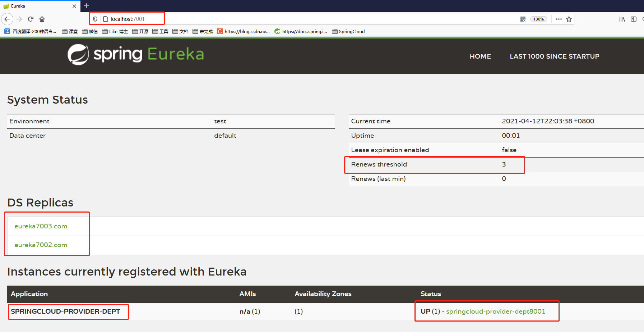Go to browser Home icon
The height and width of the screenshot is (332, 644).
coord(42,19)
